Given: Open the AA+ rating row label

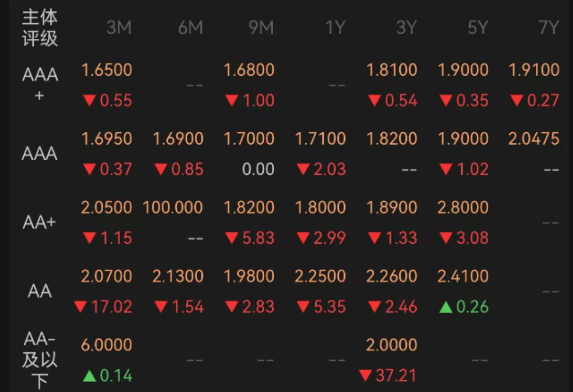Looking at the screenshot, I should click(x=39, y=222).
